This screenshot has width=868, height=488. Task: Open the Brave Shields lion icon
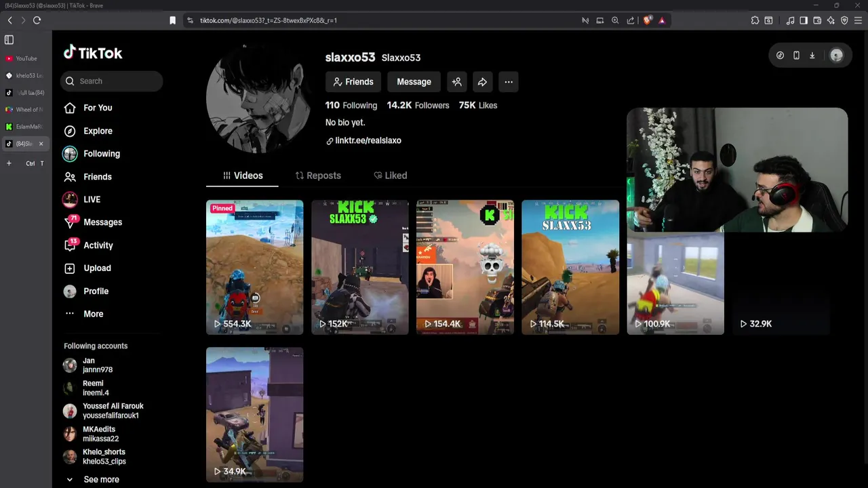647,20
